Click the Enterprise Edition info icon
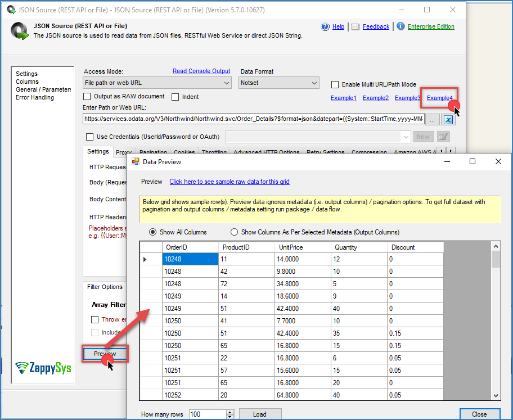 pos(400,26)
